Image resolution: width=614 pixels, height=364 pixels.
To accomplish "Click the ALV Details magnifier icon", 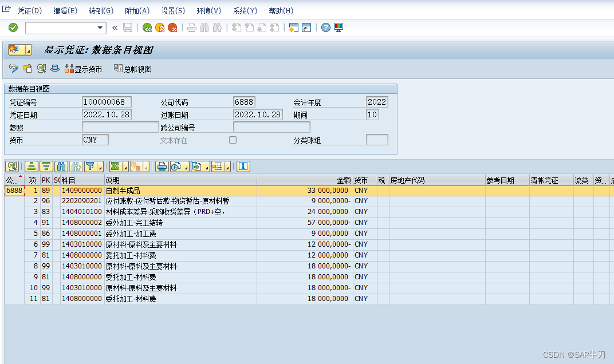I will (x=13, y=167).
